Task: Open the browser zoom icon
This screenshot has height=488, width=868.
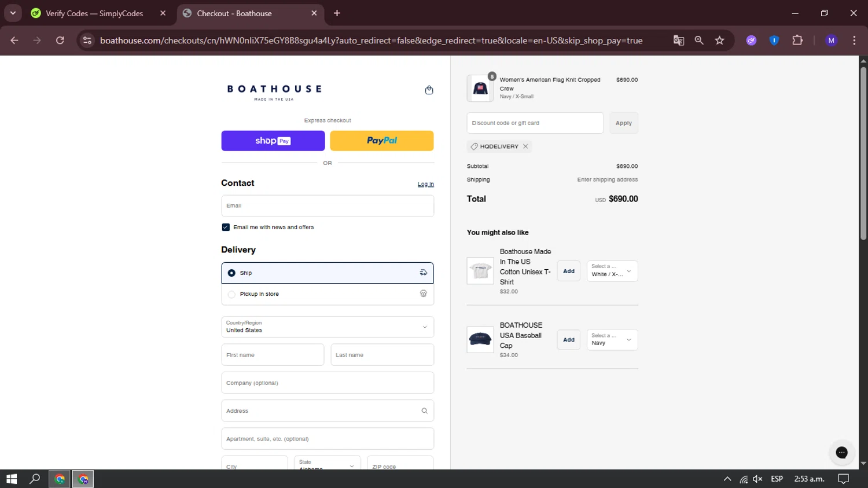Action: coord(699,41)
